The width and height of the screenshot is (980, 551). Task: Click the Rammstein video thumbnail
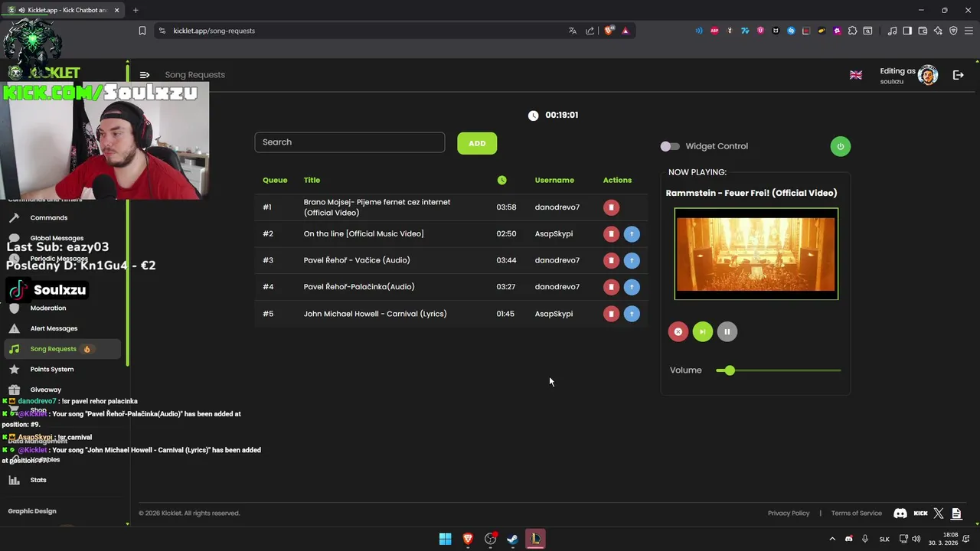pos(756,254)
